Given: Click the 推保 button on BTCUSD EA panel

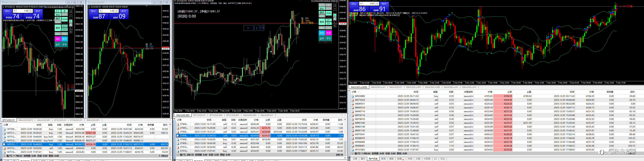Looking at the screenshot, I should coord(58,28).
